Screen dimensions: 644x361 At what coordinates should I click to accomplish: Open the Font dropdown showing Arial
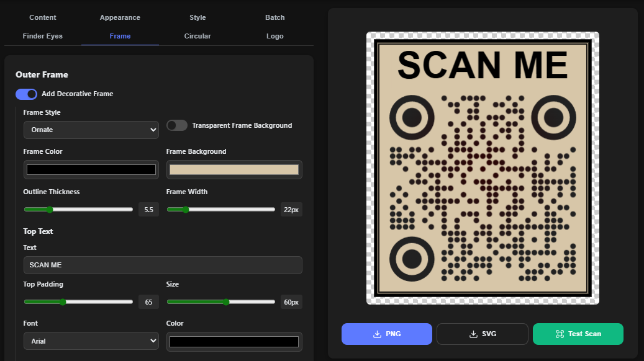(x=91, y=341)
